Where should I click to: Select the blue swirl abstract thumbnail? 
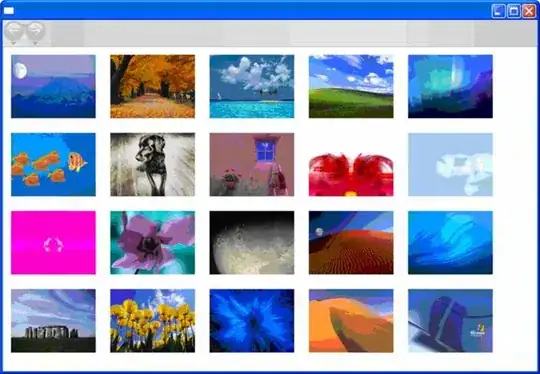(450, 243)
